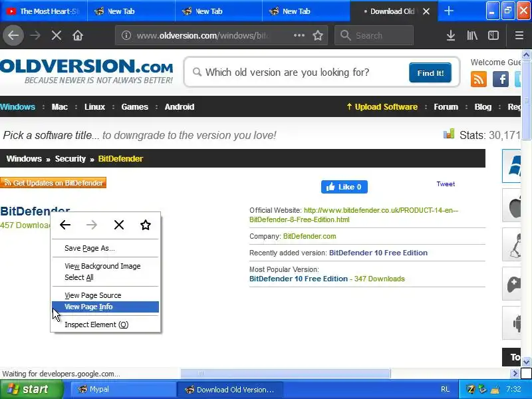Open most popular BitDefender 10 Free Edition

pyautogui.click(x=298, y=279)
